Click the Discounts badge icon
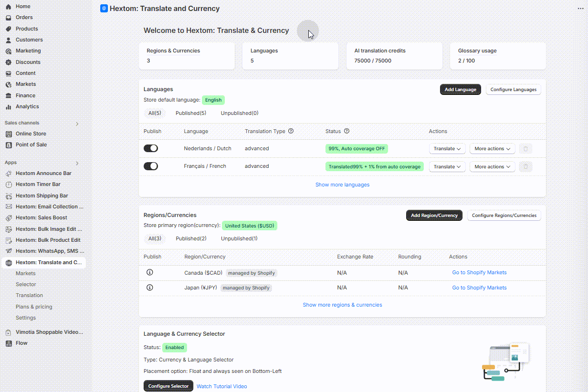Image resolution: width=588 pixels, height=392 pixels. pos(8,62)
